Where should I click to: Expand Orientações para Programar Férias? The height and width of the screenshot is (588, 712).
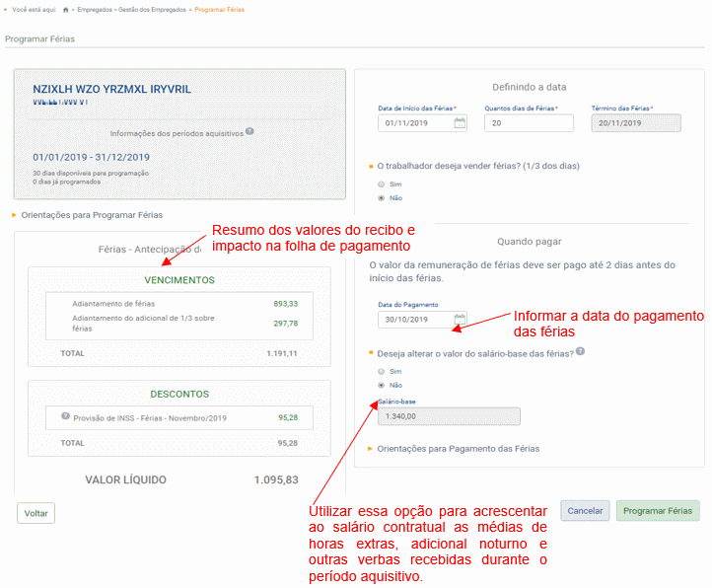[91, 214]
